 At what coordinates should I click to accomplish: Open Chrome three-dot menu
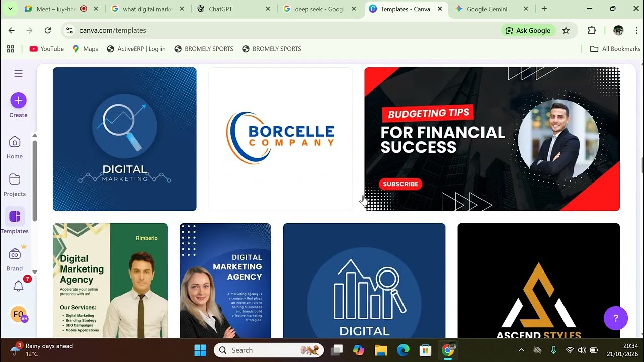coord(636,30)
